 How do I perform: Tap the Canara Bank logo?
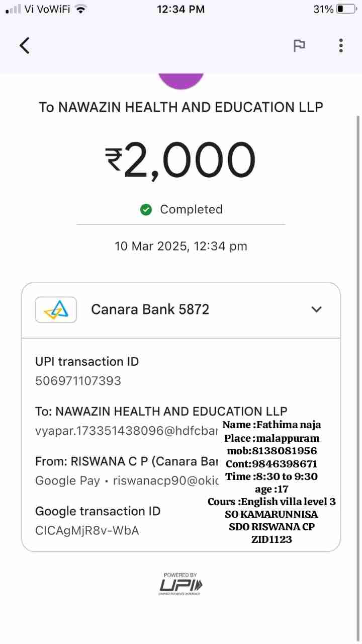[x=56, y=309]
